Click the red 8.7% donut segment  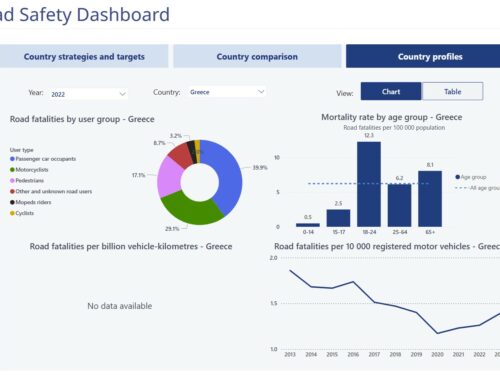[181, 155]
